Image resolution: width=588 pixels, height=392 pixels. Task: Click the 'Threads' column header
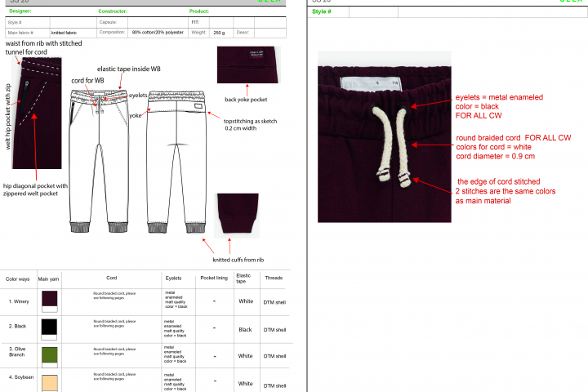click(x=274, y=278)
